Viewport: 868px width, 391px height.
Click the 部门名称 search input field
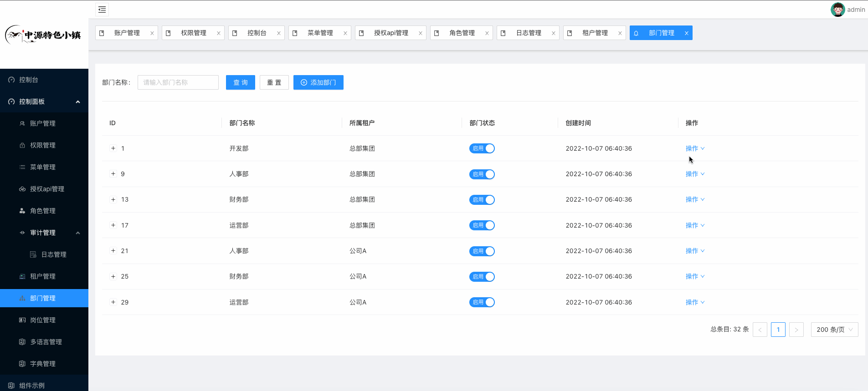pyautogui.click(x=178, y=82)
